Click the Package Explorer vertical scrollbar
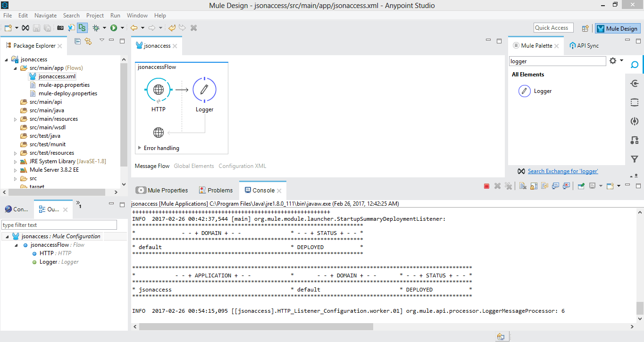The height and width of the screenshot is (342, 644). pyautogui.click(x=124, y=115)
